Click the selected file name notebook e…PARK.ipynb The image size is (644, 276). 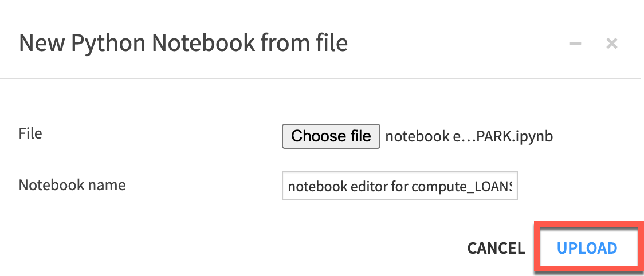(x=469, y=136)
